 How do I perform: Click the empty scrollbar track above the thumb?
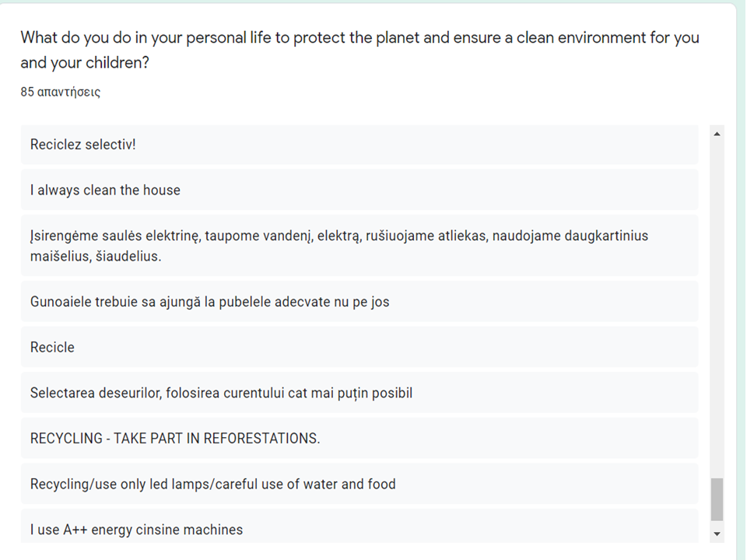pyautogui.click(x=717, y=311)
